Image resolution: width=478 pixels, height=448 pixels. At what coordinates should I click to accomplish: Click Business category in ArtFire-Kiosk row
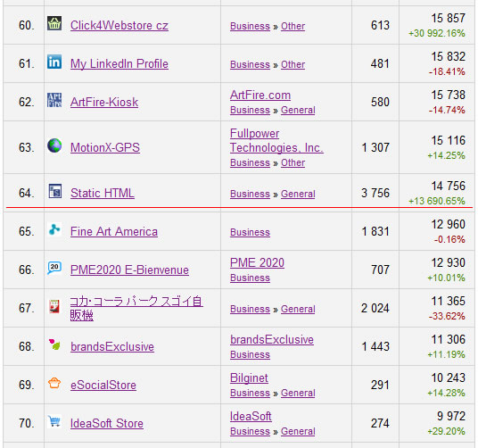250,110
